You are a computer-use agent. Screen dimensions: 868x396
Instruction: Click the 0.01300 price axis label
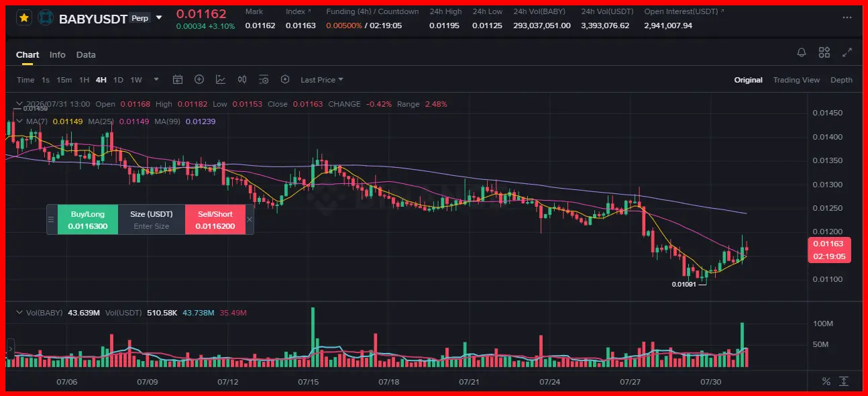pos(826,184)
